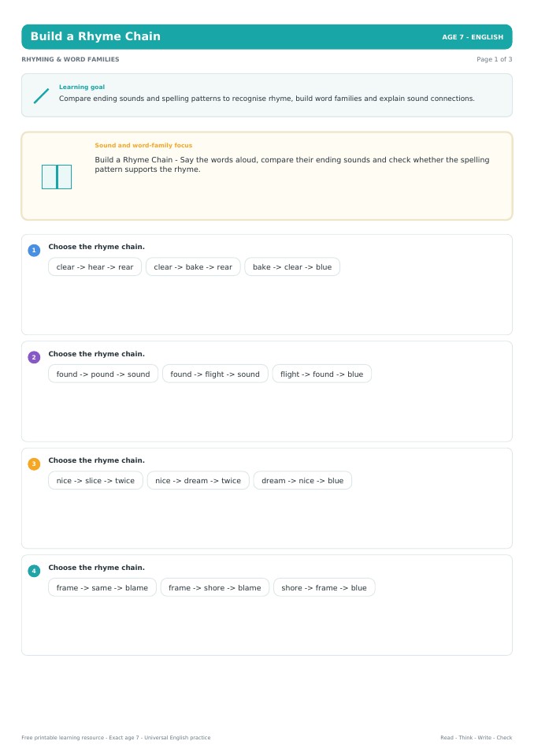Click the purple question 2 number badge
The width and height of the screenshot is (534, 756).
(x=34, y=357)
